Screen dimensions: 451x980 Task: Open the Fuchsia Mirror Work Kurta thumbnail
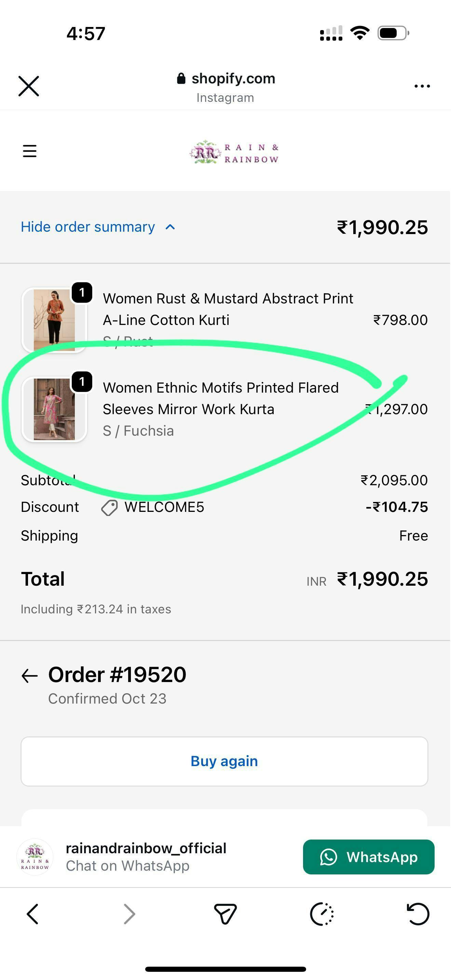[x=54, y=409]
